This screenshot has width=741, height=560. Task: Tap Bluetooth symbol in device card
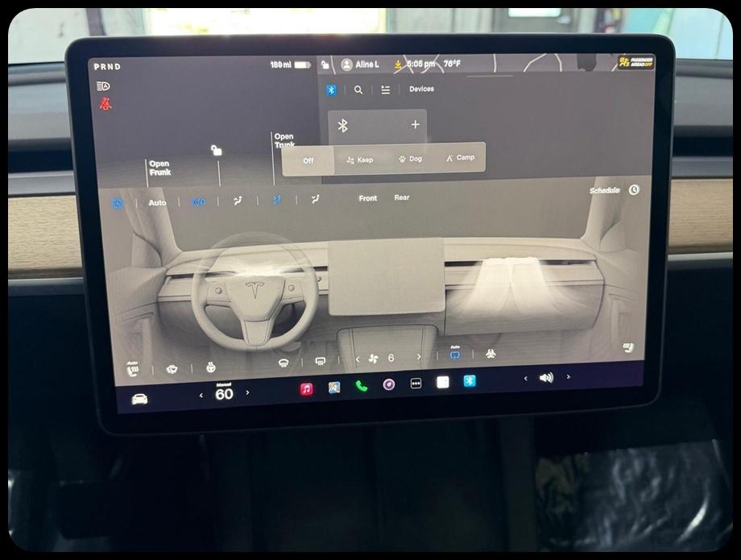[342, 125]
